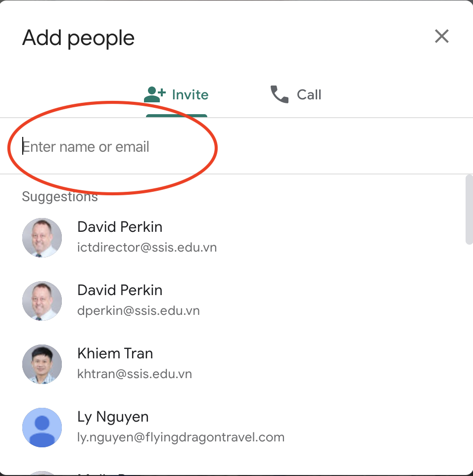473x476 pixels.
Task: Select Khiem Tran from suggestions
Action: point(115,353)
